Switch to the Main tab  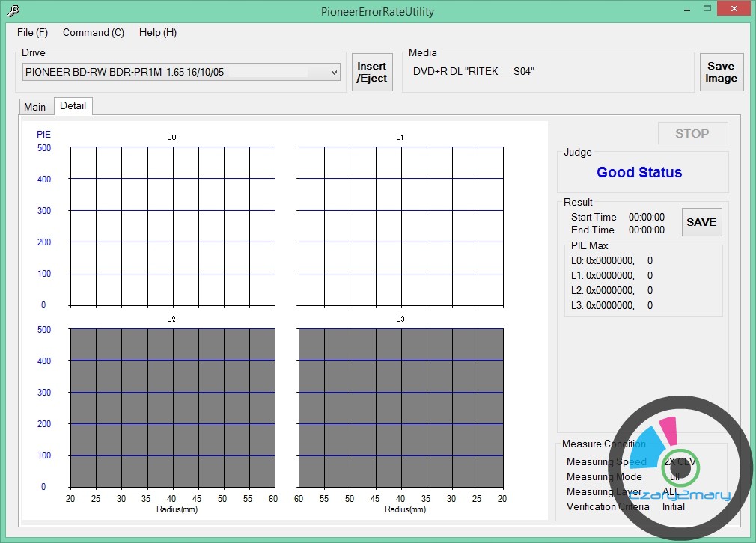point(35,107)
